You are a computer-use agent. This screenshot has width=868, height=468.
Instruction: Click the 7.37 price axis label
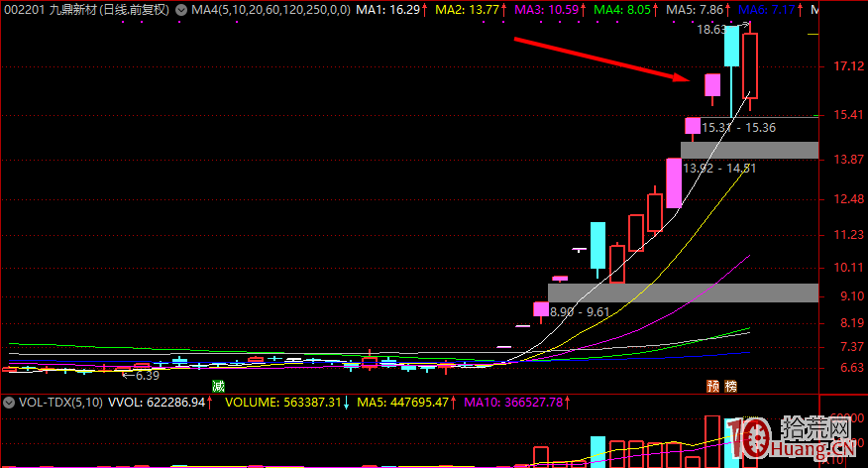(x=852, y=347)
